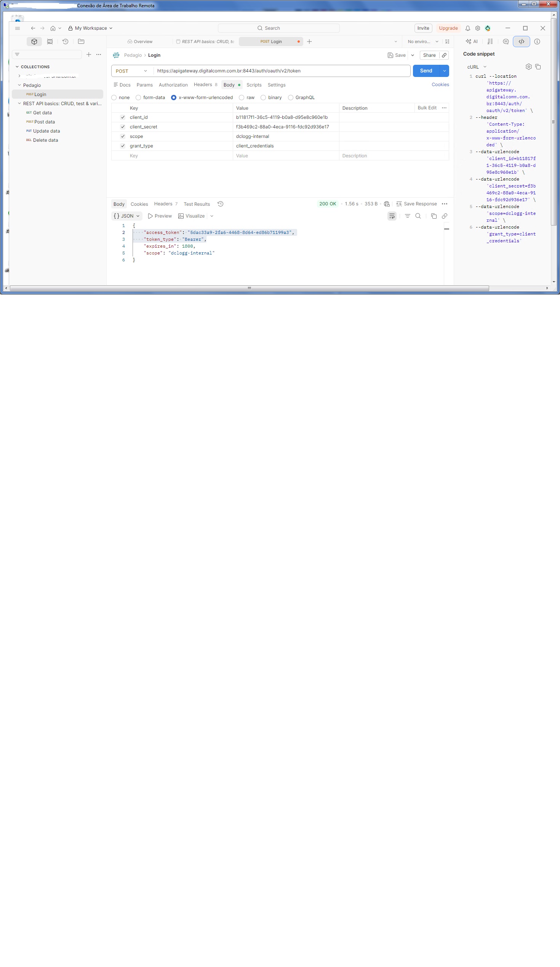Toggle line wrap in response body
Viewport: 560px width, 967px height.
(x=392, y=216)
